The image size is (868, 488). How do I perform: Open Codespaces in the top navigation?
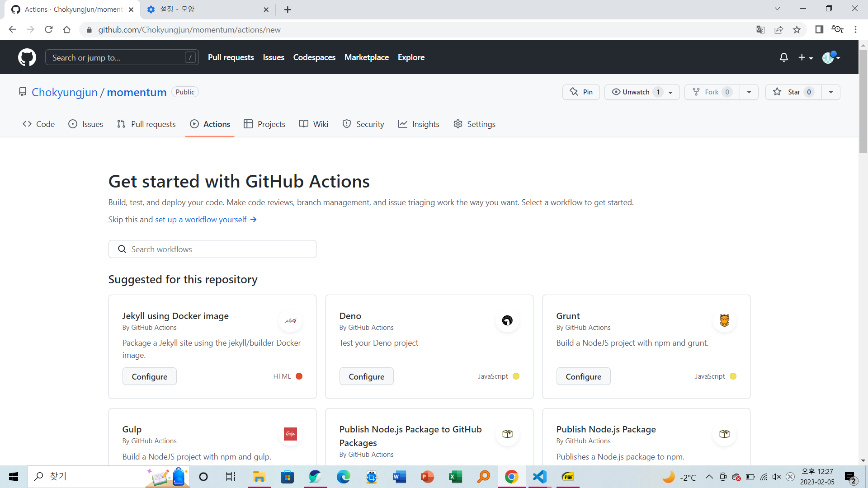click(314, 57)
